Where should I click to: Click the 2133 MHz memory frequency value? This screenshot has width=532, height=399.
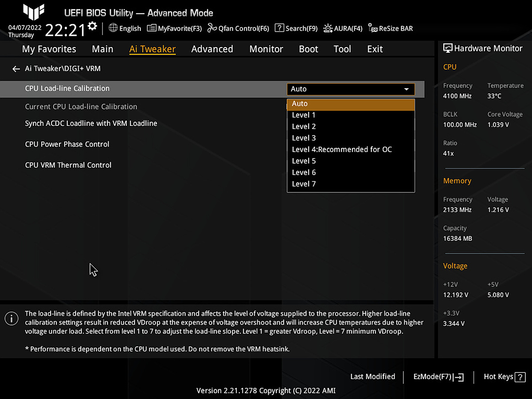pos(458,210)
